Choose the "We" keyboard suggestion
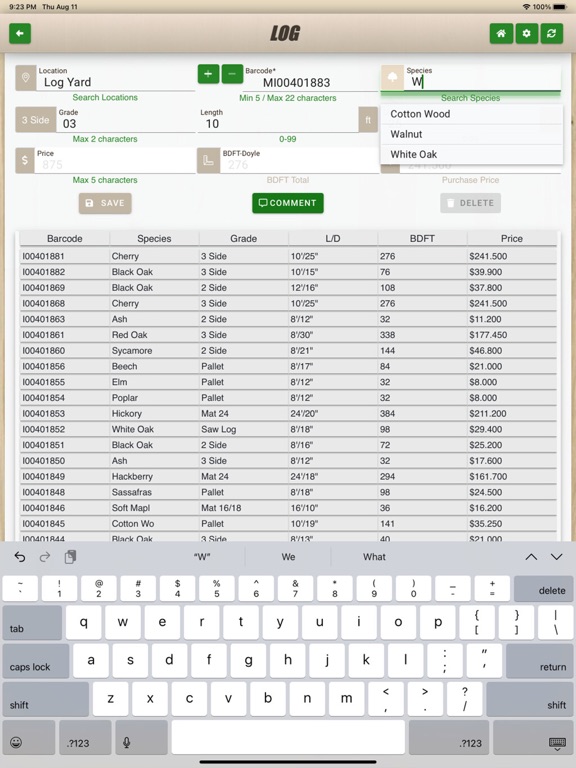Viewport: 576px width, 768px height. pos(288,557)
